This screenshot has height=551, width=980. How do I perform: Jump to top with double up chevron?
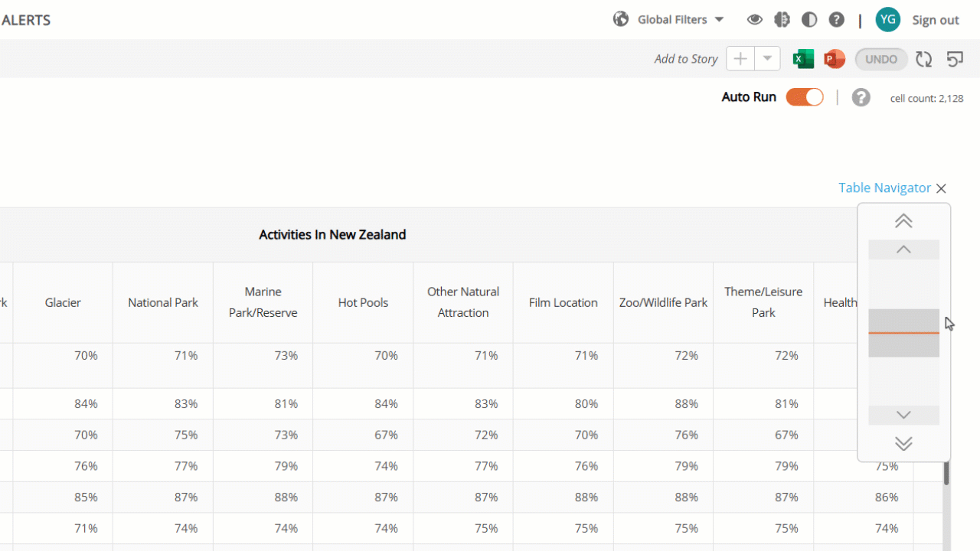[x=903, y=221]
